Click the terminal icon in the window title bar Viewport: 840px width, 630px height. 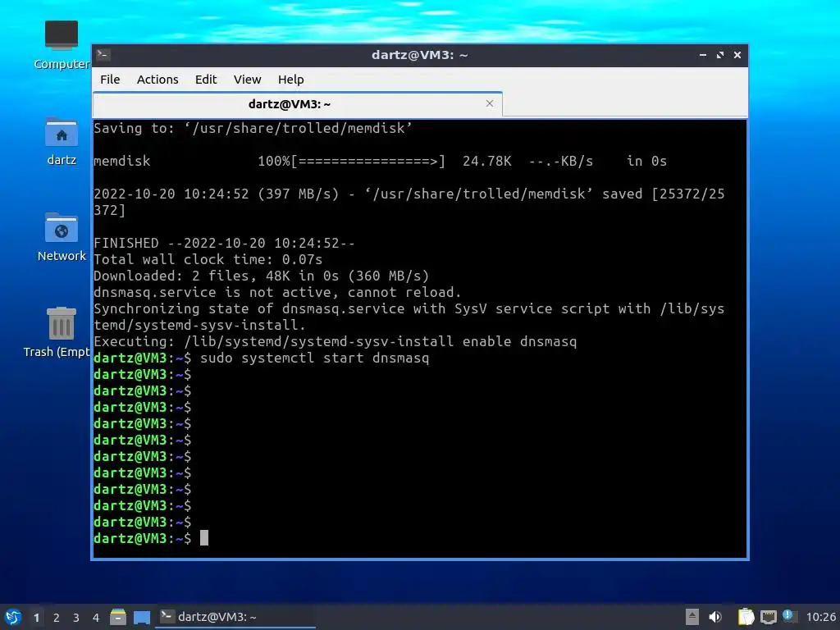(x=103, y=54)
